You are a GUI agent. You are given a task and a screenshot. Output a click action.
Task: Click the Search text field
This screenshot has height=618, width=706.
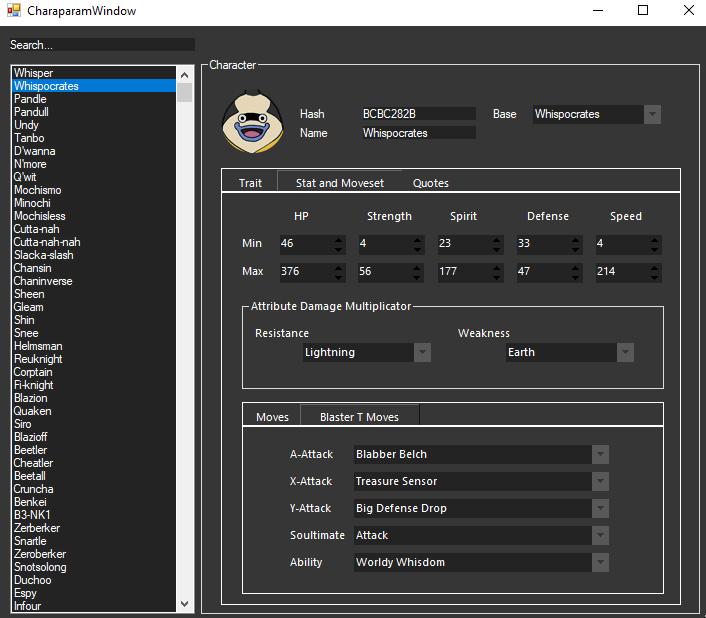click(x=100, y=45)
